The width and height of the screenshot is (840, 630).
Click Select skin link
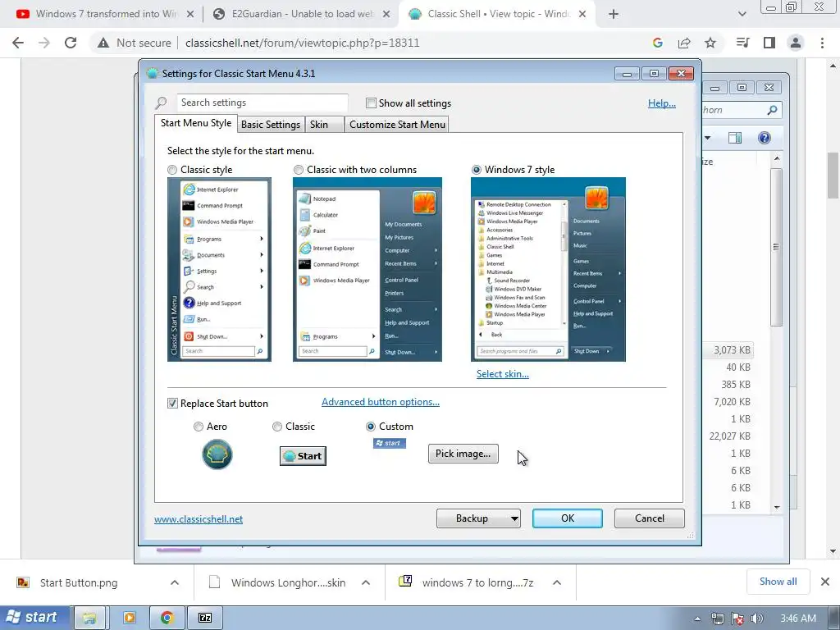[503, 374]
